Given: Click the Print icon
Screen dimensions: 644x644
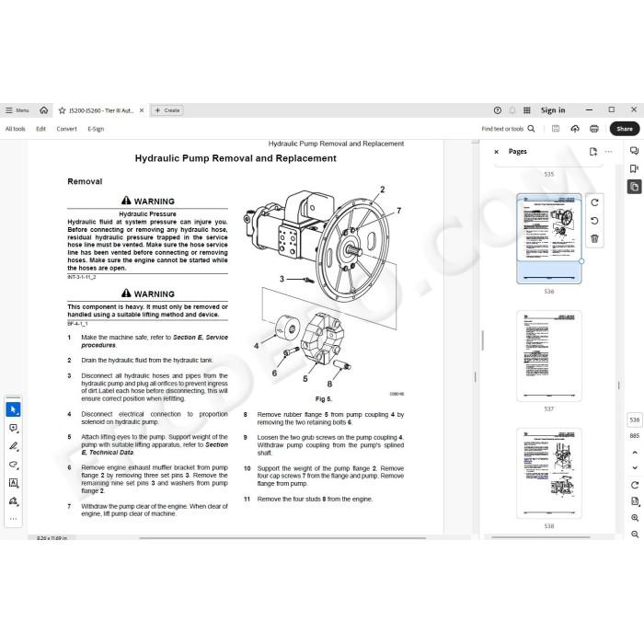Looking at the screenshot, I should 594,129.
